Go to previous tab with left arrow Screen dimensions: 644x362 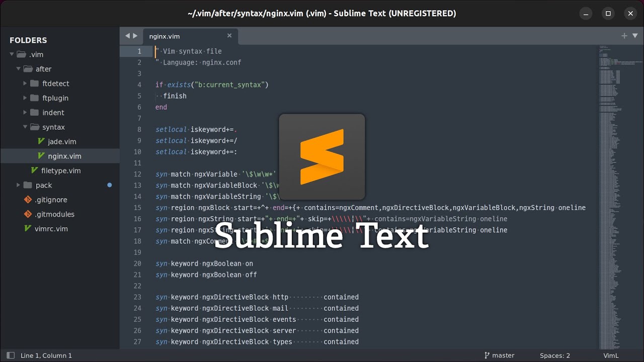(127, 36)
